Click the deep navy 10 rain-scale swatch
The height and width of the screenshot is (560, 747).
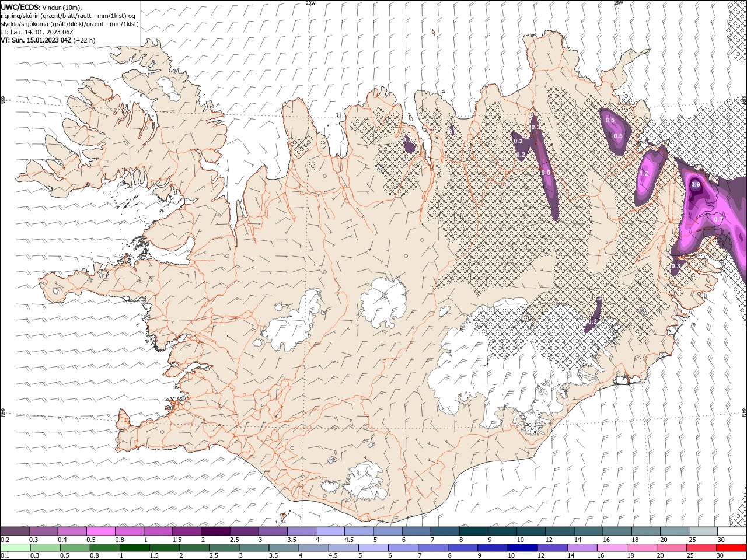tap(522, 548)
